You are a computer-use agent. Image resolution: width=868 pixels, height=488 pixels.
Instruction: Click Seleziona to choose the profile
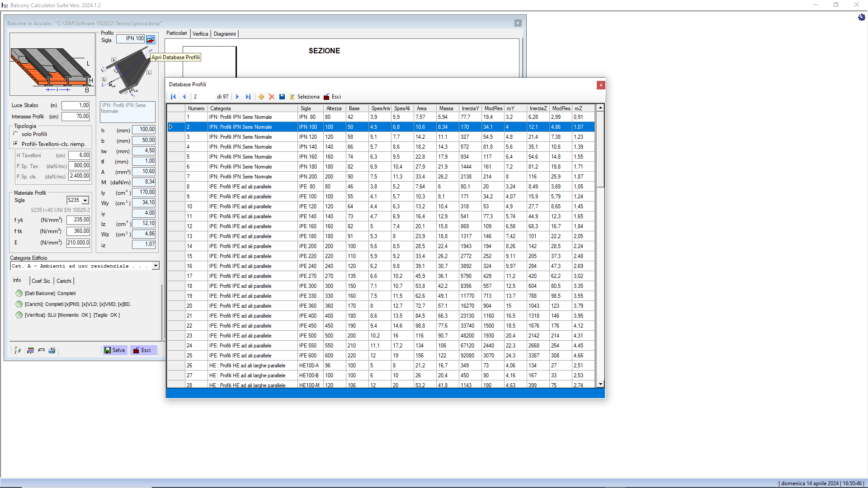click(305, 97)
